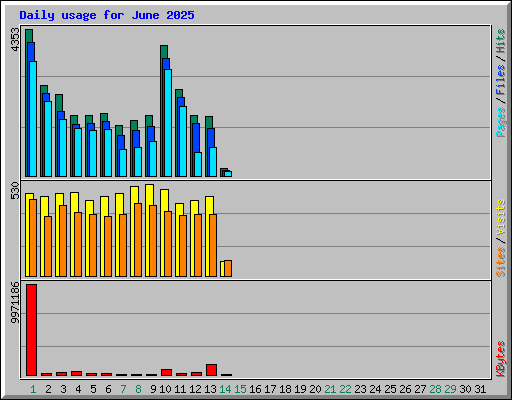Viewport: 512px width, 400px height.
Task: Click the 9971186 KBytes axis label
Action: pos(15,303)
